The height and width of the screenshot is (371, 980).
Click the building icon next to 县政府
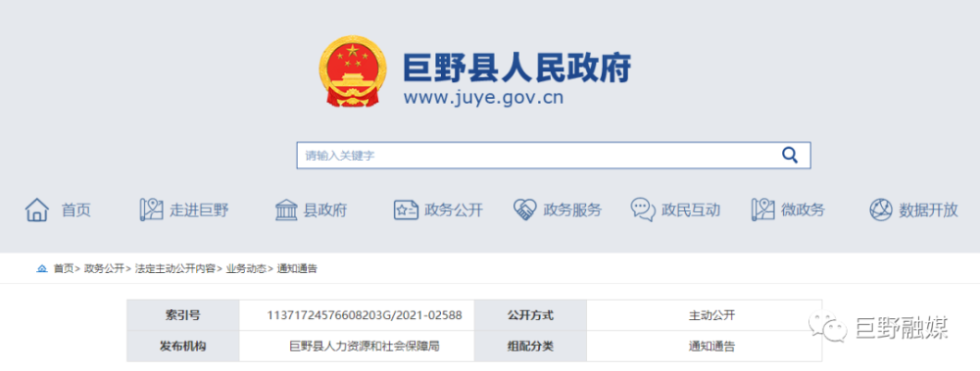[x=286, y=209]
